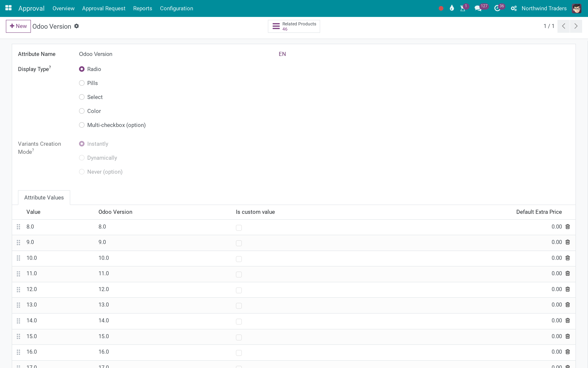This screenshot has height=368, width=588.
Task: Open the debug tools gears icon
Action: click(x=514, y=8)
